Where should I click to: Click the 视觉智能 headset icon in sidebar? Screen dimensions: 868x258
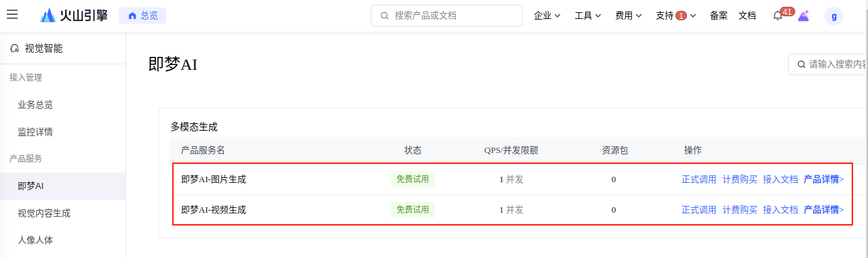click(14, 48)
